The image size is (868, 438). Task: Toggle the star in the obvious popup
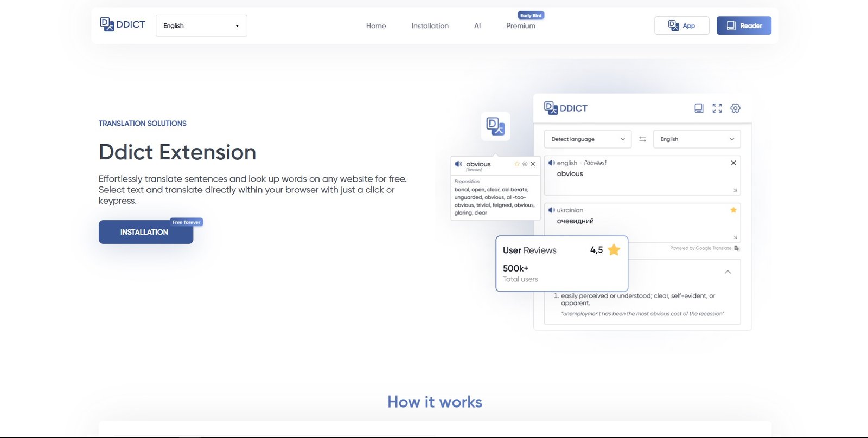coord(517,164)
